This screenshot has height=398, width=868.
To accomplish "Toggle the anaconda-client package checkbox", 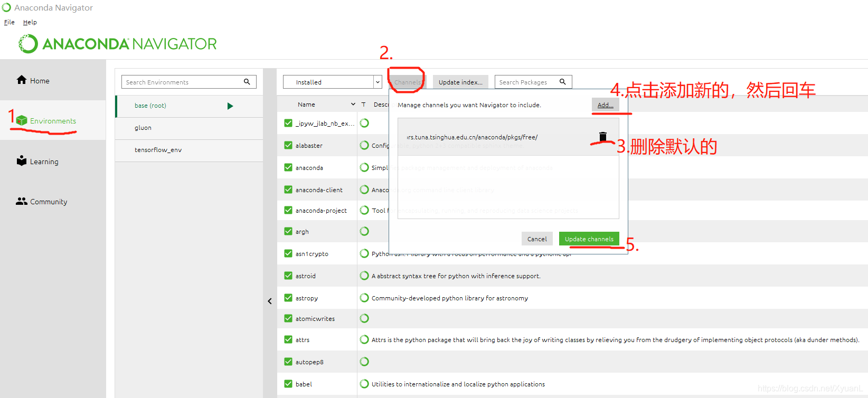I will 288,189.
